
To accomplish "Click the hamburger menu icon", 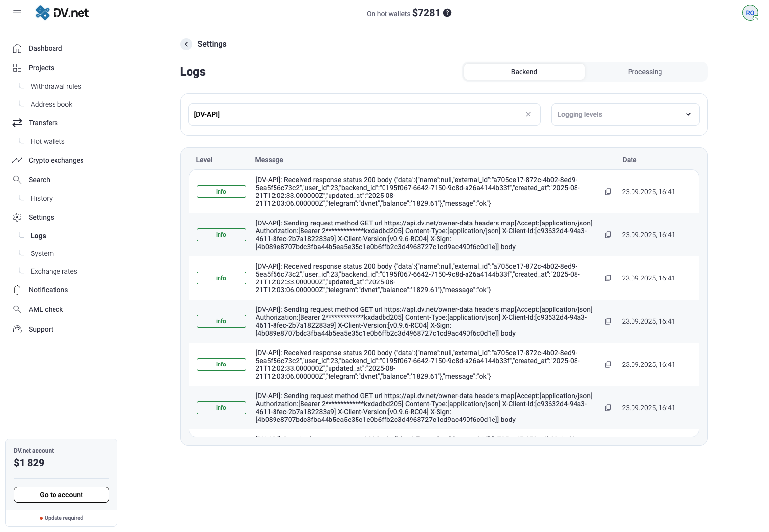I will click(17, 13).
